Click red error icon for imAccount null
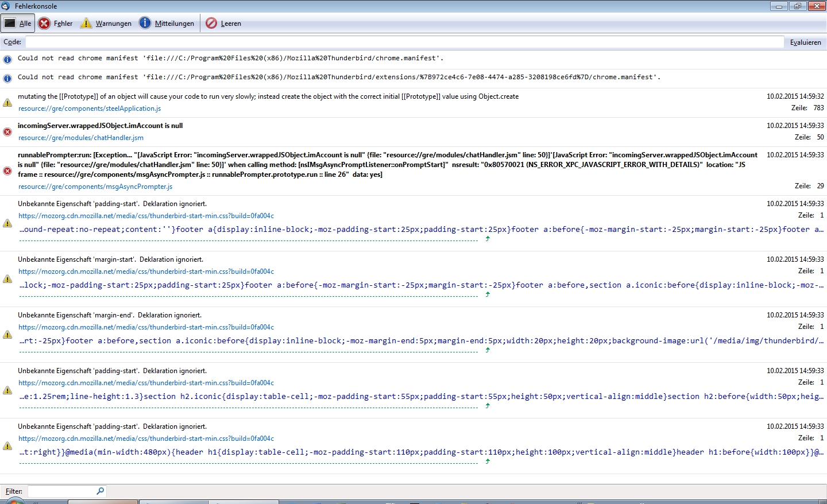Viewport: 827px width, 504px height. click(x=7, y=132)
